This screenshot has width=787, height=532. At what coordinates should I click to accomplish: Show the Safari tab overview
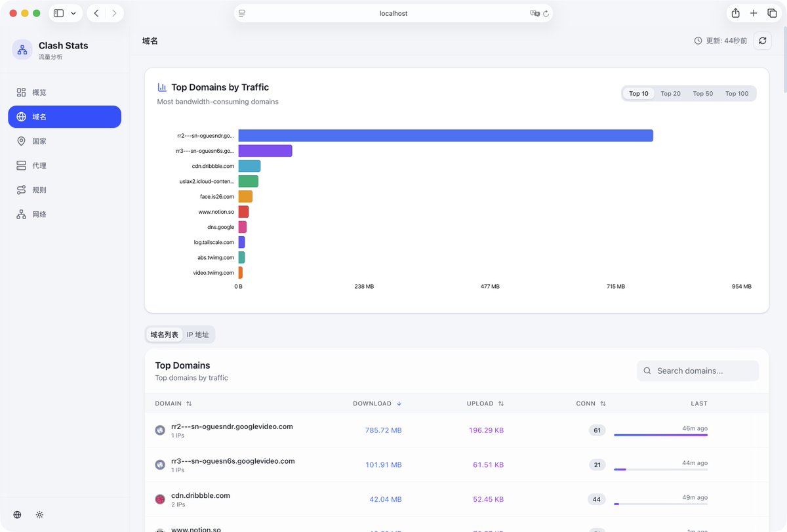[772, 13]
